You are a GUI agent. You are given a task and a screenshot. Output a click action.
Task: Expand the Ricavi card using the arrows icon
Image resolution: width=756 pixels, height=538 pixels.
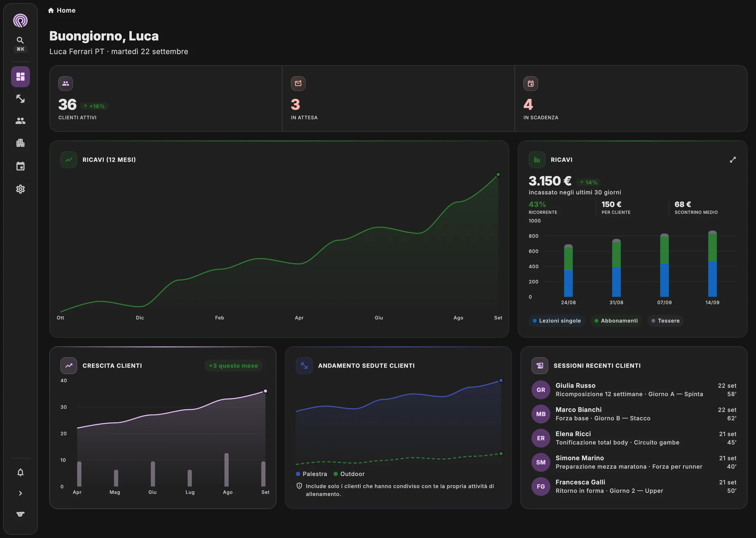point(733,160)
